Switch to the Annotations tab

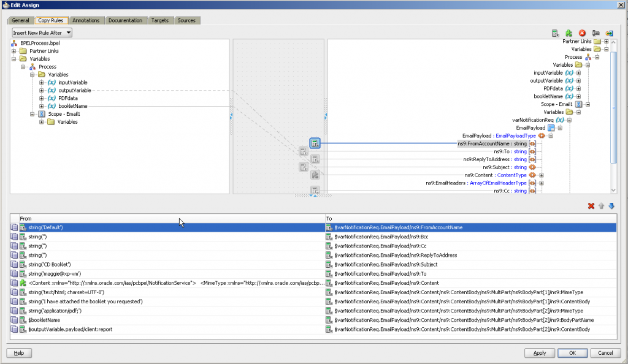86,20
